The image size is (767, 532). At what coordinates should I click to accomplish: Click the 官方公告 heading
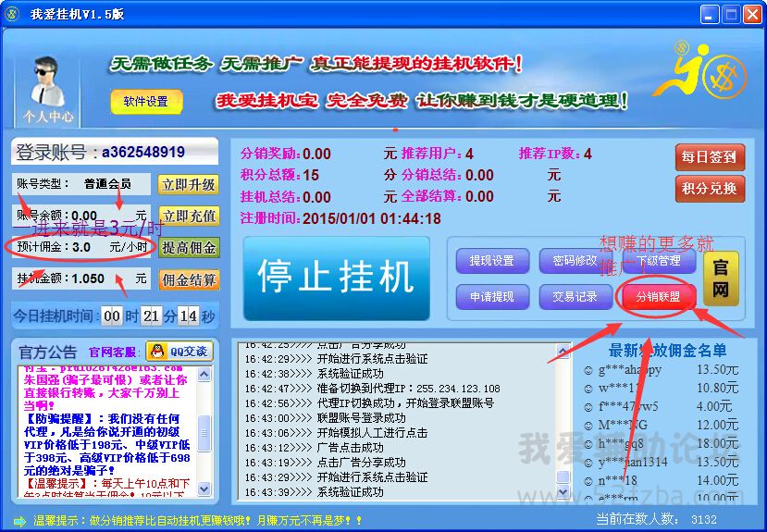coord(48,353)
